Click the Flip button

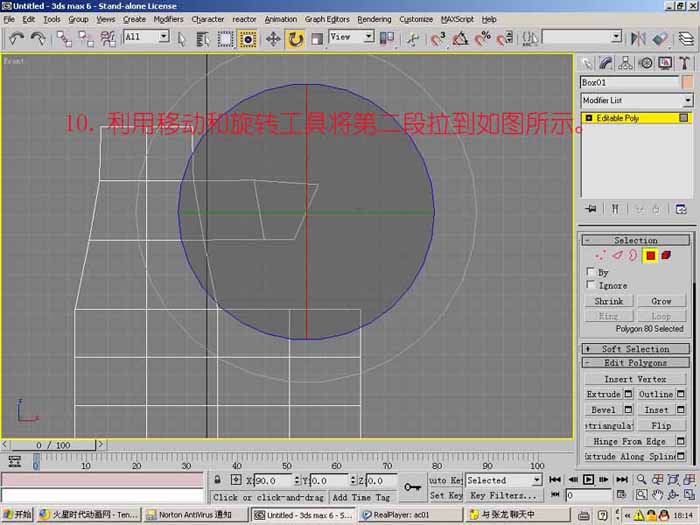[x=661, y=425]
